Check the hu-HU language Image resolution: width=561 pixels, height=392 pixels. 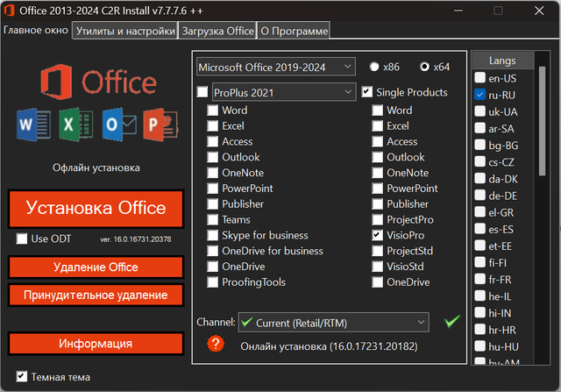coord(479,346)
